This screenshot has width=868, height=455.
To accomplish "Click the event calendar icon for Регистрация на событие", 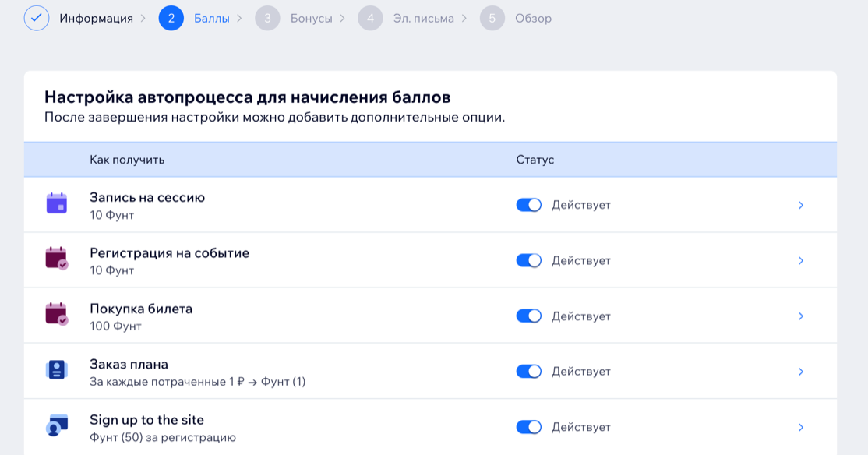I will [56, 259].
